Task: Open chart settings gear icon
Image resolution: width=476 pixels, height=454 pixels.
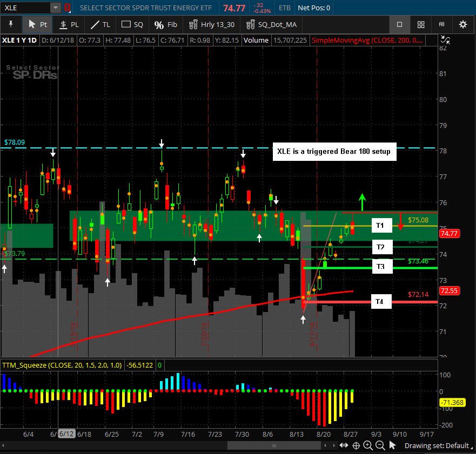Action: point(462,25)
